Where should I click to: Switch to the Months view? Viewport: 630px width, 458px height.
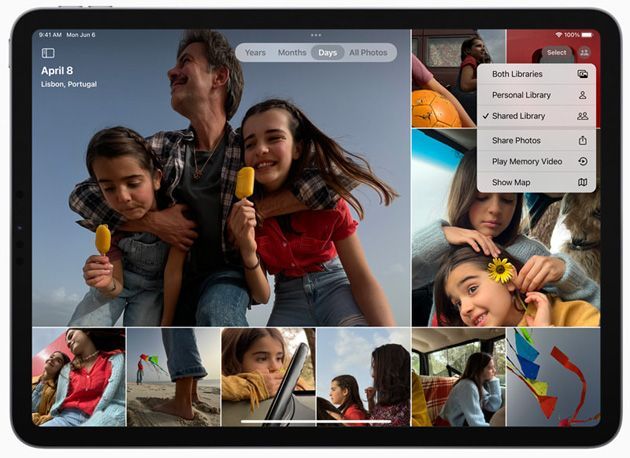tap(292, 53)
